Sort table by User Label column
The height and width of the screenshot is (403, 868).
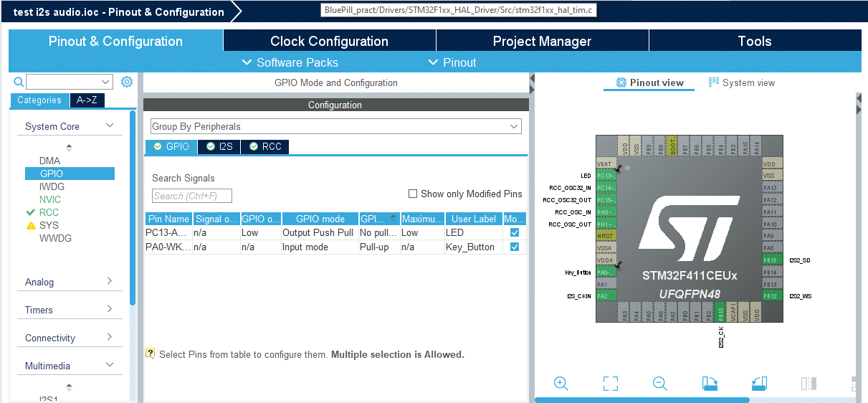pos(474,219)
